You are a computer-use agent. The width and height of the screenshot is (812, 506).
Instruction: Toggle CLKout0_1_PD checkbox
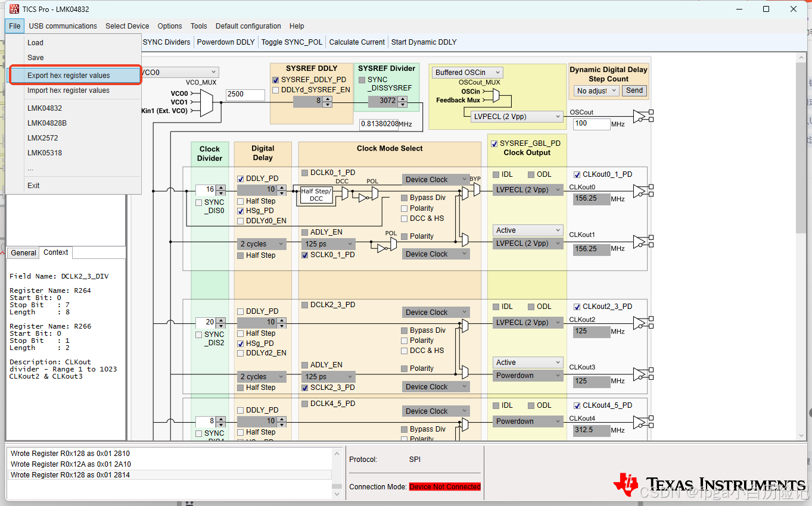click(577, 174)
